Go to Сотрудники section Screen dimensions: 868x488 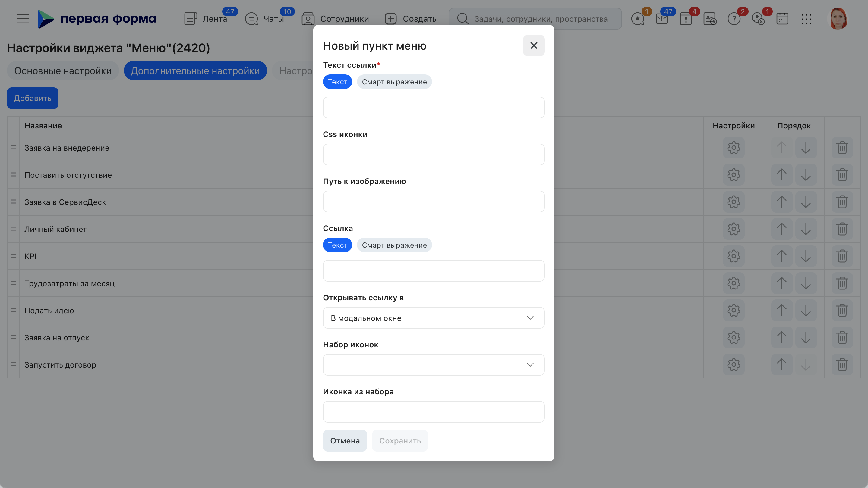(x=335, y=19)
